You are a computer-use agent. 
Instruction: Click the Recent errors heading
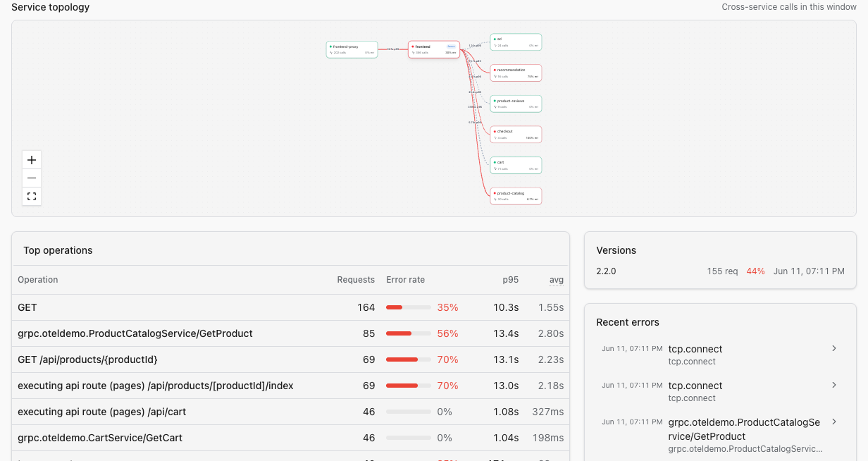(x=628, y=322)
